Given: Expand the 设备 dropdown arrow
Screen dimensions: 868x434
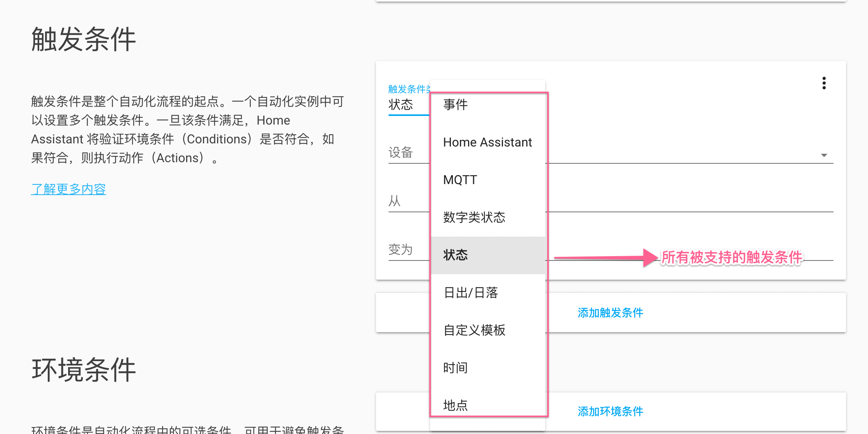Looking at the screenshot, I should click(824, 155).
